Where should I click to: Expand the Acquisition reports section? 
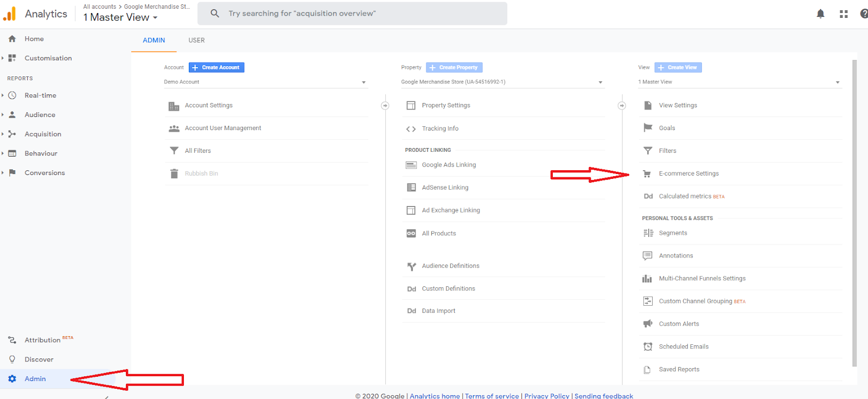click(3, 134)
